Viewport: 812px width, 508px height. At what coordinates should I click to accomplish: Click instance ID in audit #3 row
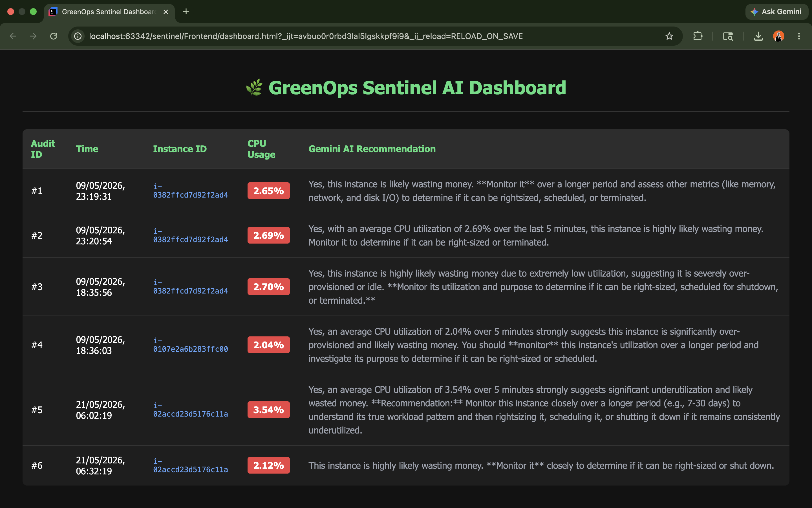coord(191,287)
